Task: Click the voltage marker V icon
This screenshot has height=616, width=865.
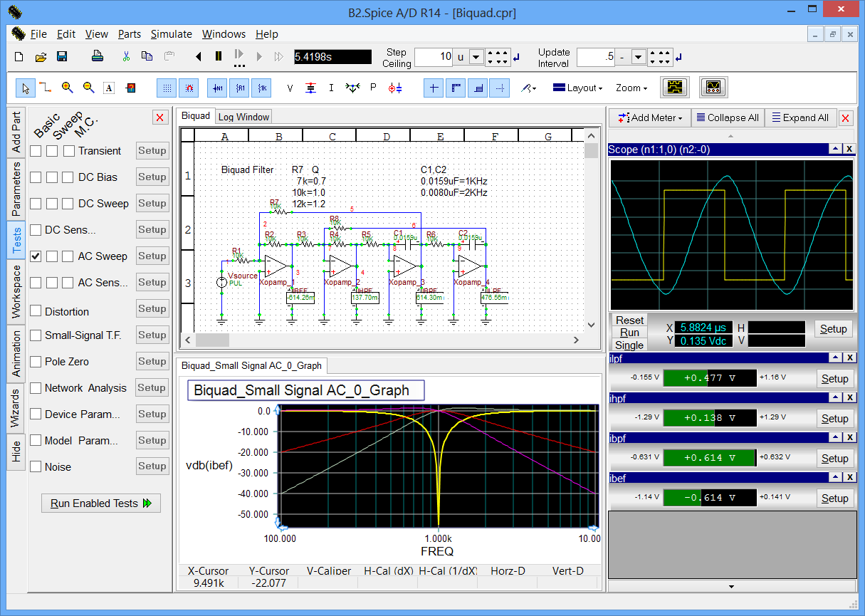Action: click(x=290, y=88)
